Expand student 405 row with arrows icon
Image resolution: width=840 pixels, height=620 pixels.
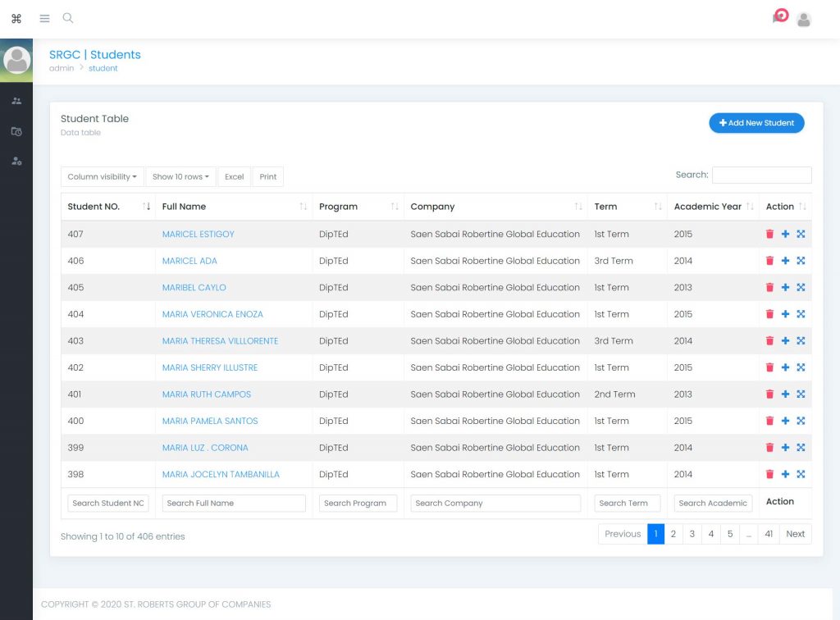click(801, 288)
